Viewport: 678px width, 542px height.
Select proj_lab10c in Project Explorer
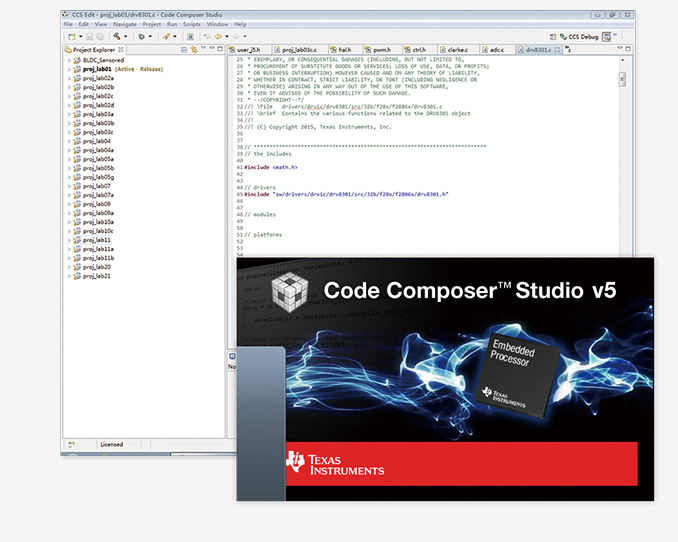98,231
